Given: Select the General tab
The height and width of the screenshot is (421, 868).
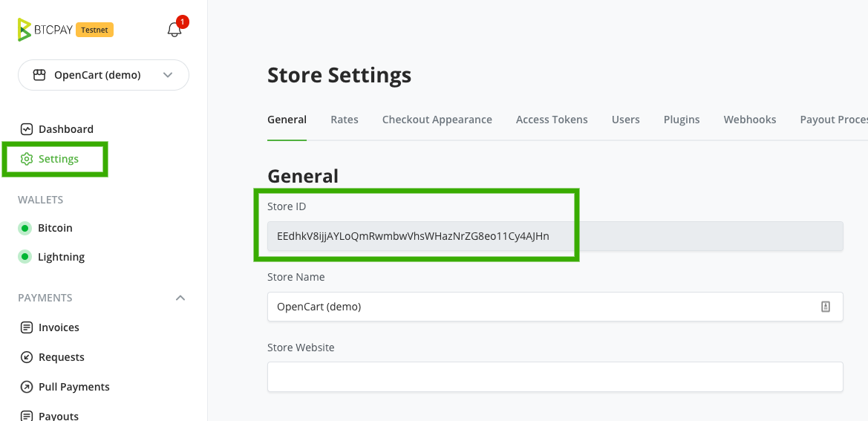Looking at the screenshot, I should click(287, 120).
